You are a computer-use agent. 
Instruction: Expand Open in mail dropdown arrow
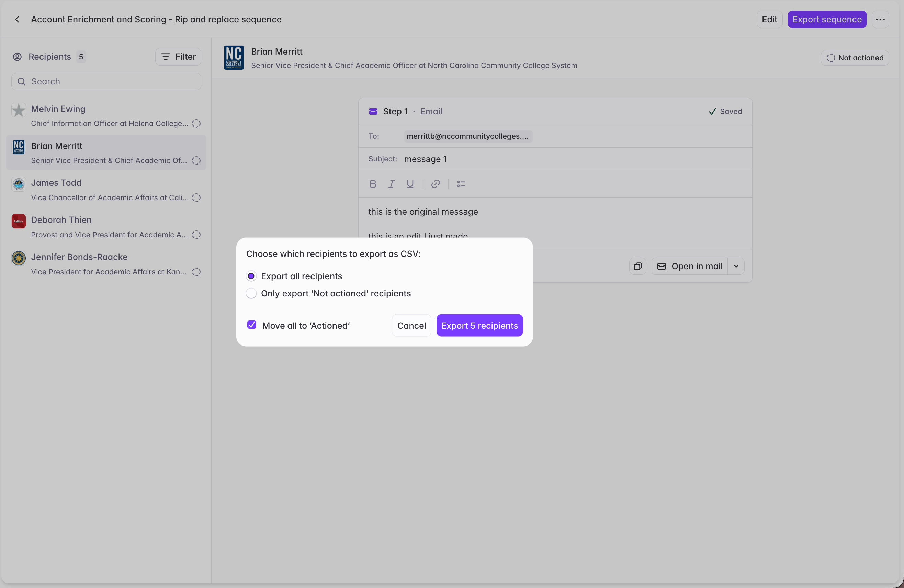click(x=736, y=266)
